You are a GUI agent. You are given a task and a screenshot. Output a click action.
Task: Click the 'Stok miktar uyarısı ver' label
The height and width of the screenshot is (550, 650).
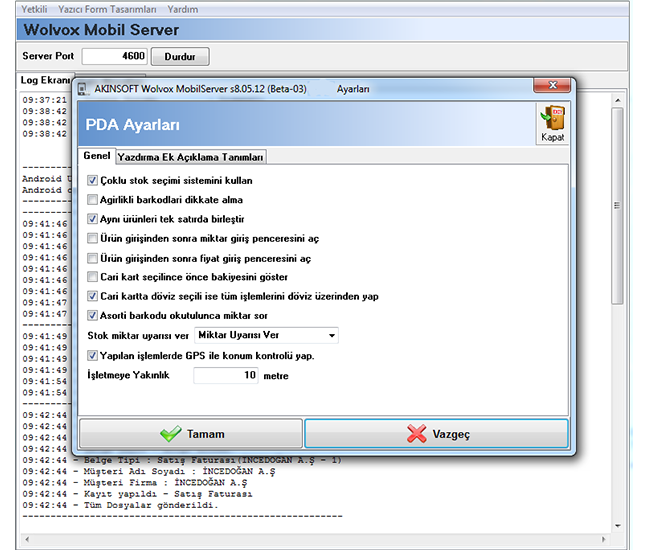coord(138,336)
